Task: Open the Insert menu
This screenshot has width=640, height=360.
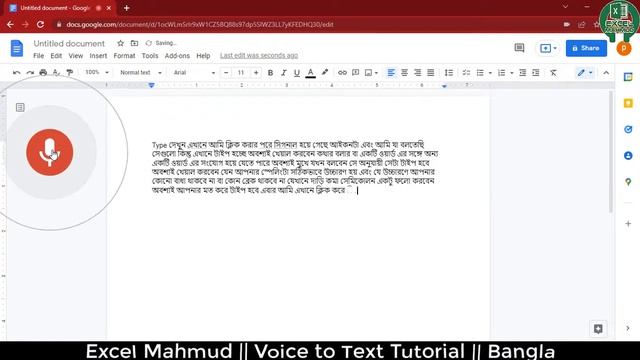Action: click(x=98, y=56)
